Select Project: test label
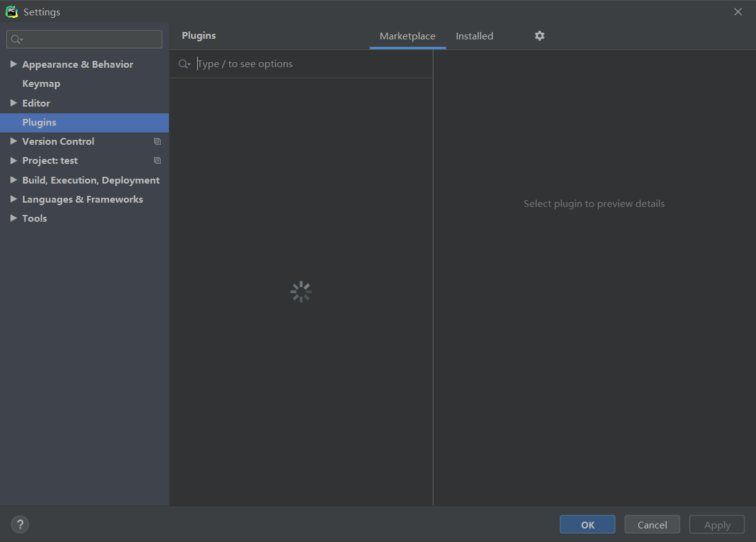This screenshot has height=542, width=756. click(50, 161)
